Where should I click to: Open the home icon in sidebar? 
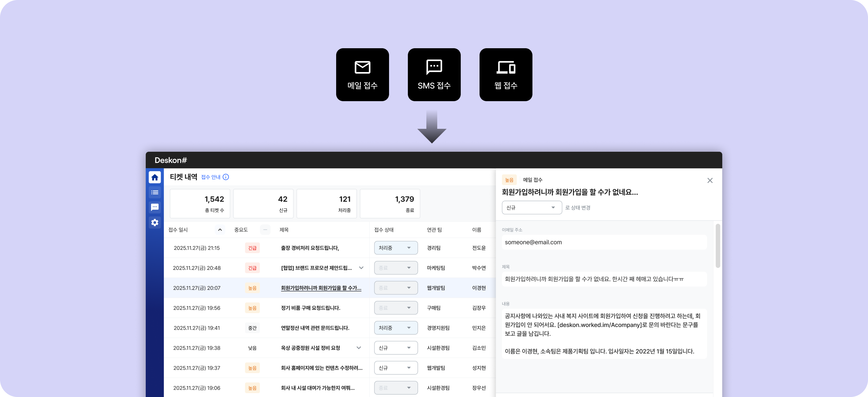point(155,177)
